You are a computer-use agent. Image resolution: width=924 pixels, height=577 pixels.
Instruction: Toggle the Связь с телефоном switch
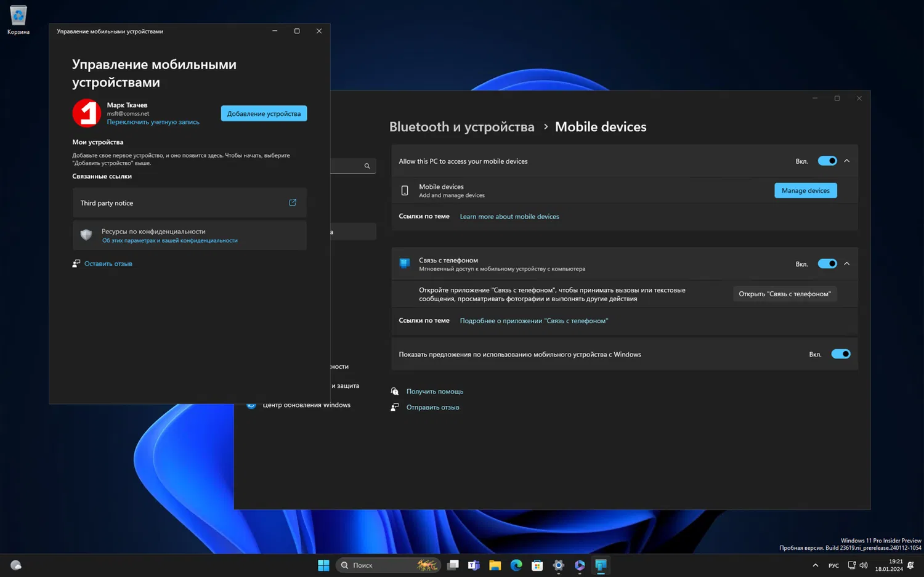827,264
